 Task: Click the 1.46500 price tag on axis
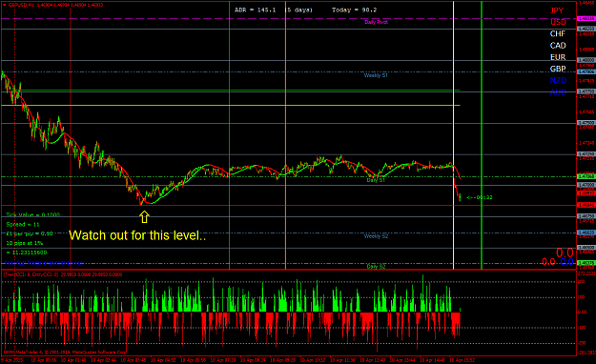coord(586,248)
